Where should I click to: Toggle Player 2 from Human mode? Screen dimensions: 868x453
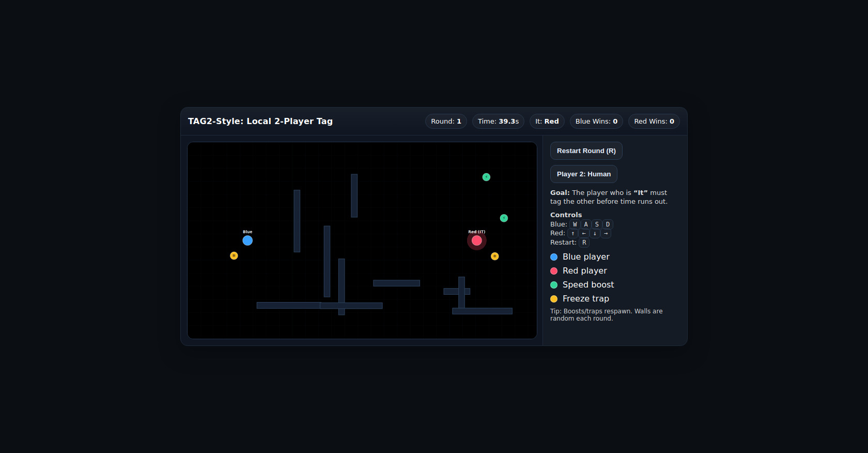point(583,174)
